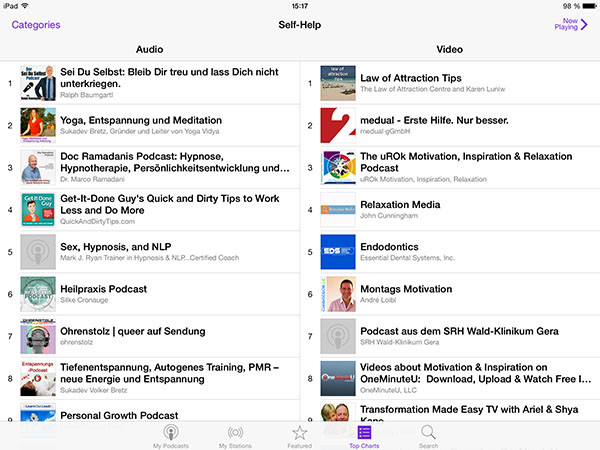Viewport: 600px width, 450px height.
Task: Tap Doc Ramadanis Podcast artwork
Action: 38,168
